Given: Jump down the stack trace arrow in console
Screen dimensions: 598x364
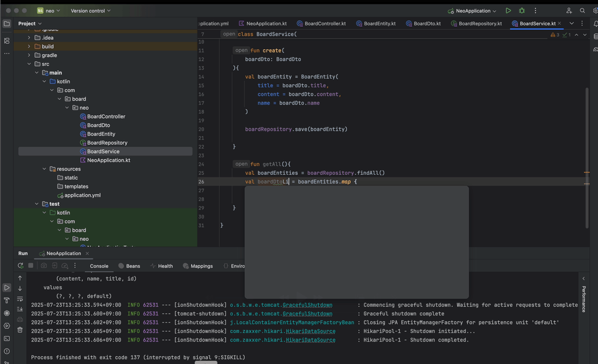Looking at the screenshot, I should click(x=20, y=289).
